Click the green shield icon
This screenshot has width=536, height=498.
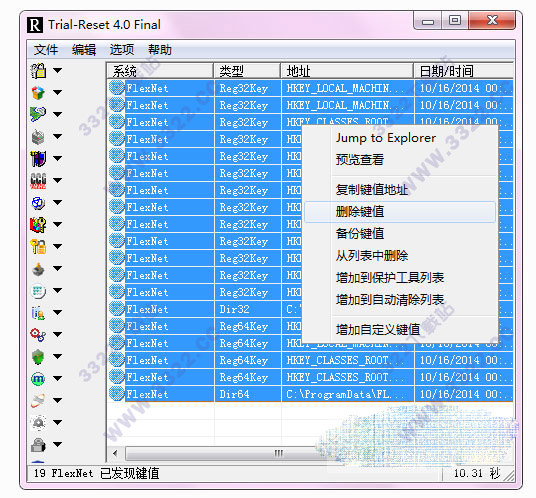[38, 357]
